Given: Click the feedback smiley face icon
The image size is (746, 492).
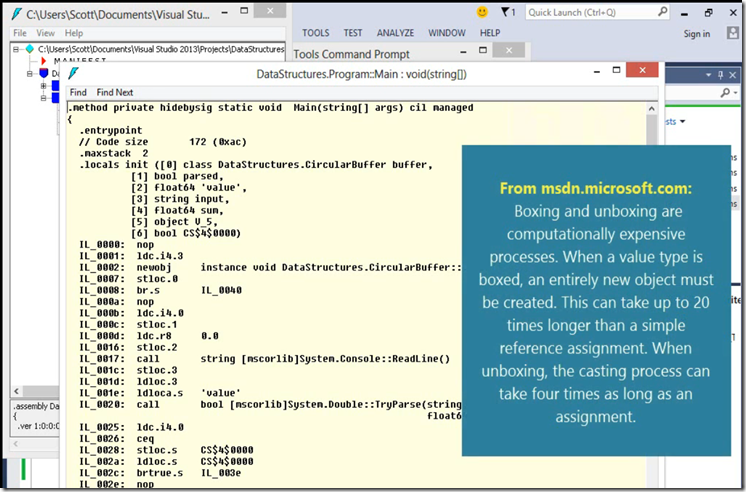Looking at the screenshot, I should pyautogui.click(x=482, y=12).
